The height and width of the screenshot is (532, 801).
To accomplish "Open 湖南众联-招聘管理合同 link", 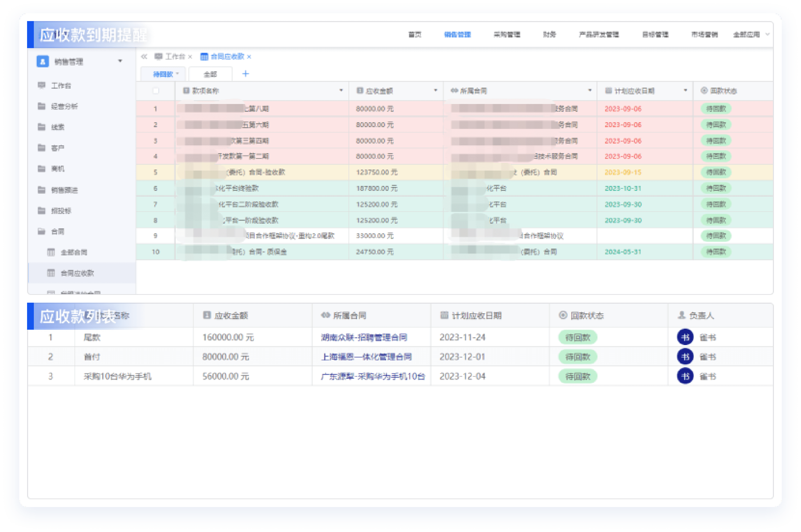I will 364,337.
